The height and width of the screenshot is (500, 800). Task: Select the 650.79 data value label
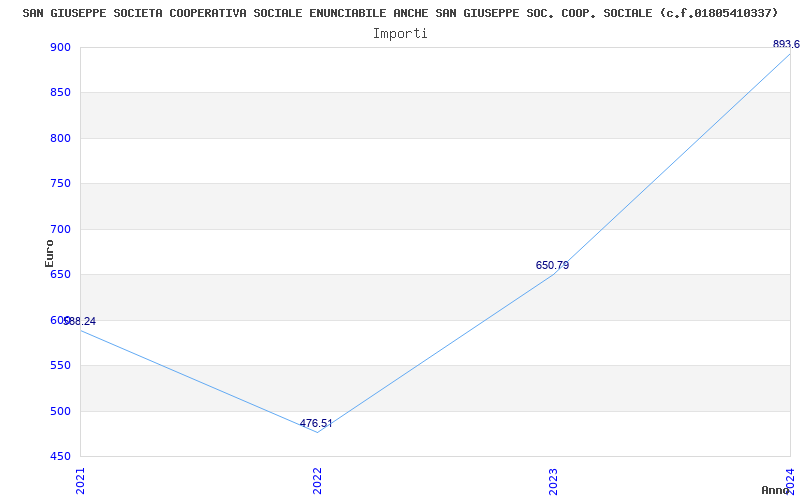tap(553, 265)
